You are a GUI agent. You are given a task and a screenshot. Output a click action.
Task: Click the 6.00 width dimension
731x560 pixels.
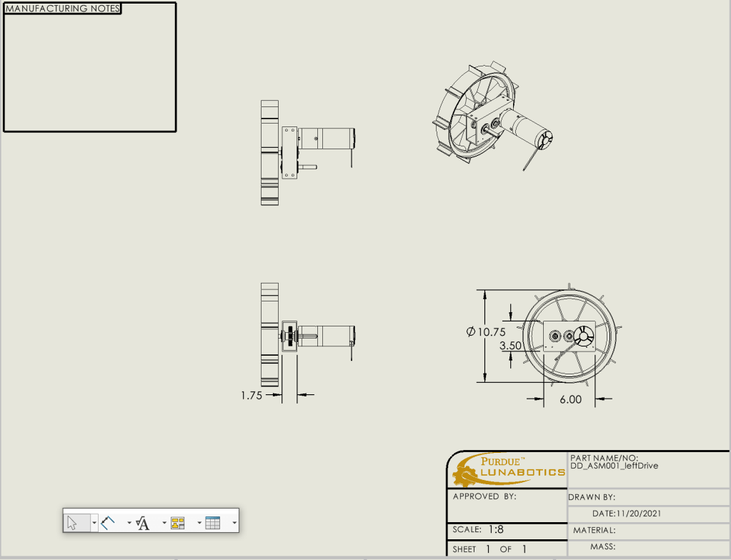[x=570, y=400]
